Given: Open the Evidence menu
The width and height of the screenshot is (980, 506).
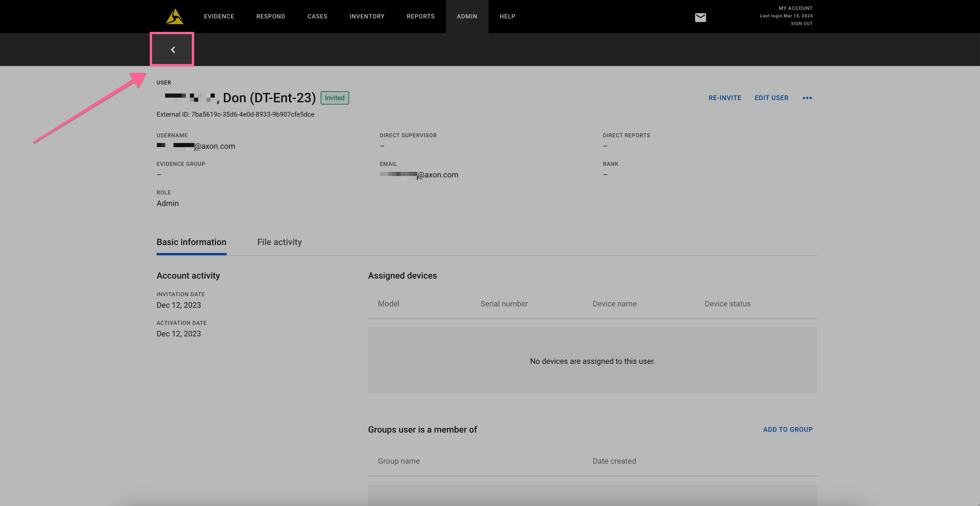Looking at the screenshot, I should pos(219,16).
